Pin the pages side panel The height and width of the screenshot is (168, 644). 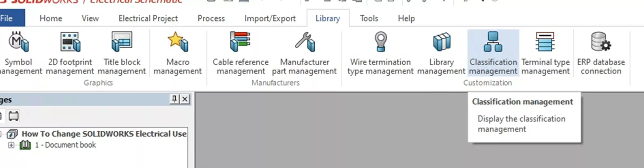click(x=174, y=99)
